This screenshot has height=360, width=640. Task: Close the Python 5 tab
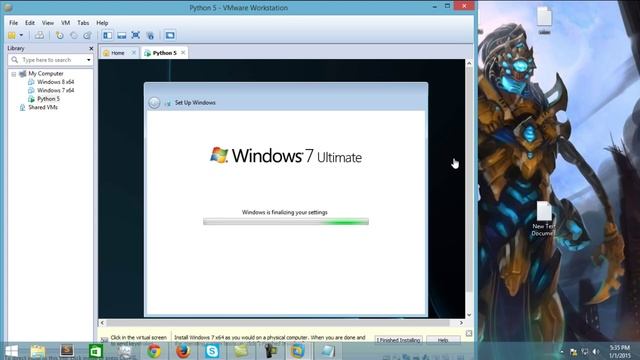(183, 53)
